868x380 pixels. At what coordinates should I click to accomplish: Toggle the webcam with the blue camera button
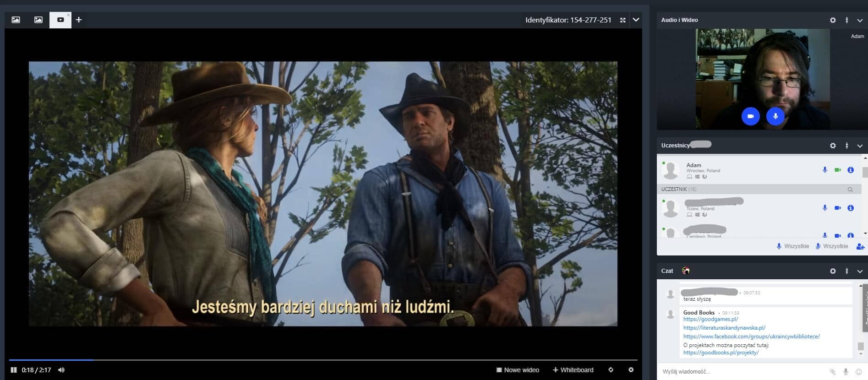point(750,116)
